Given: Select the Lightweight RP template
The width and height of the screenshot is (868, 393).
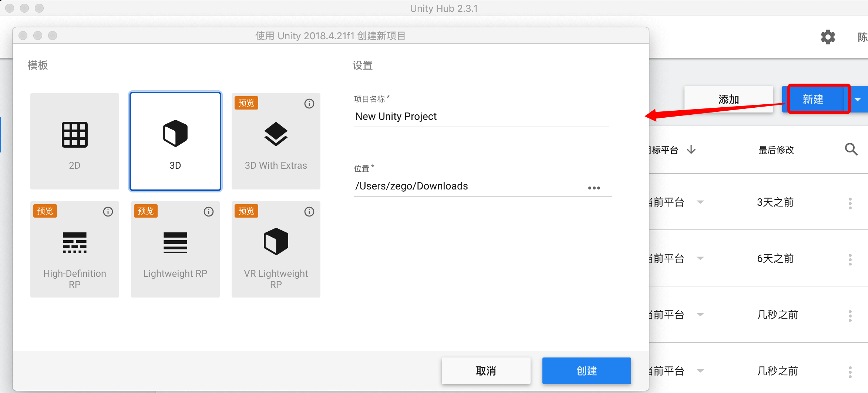Looking at the screenshot, I should pos(175,249).
